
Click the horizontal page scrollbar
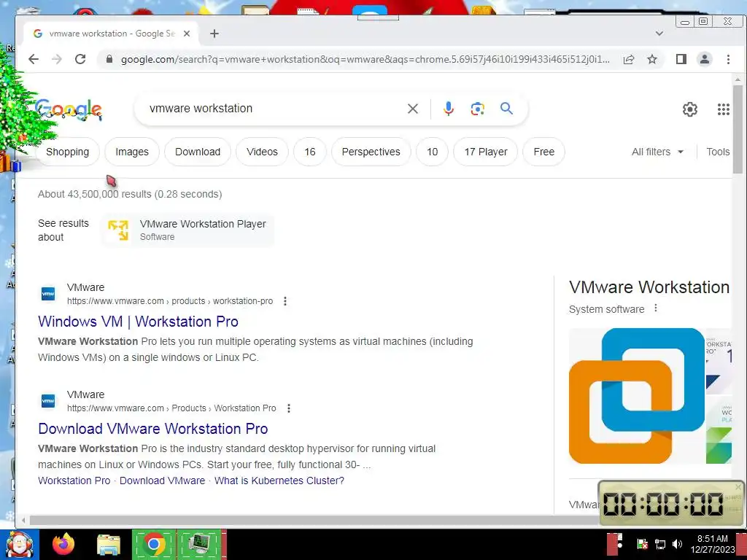(312, 520)
